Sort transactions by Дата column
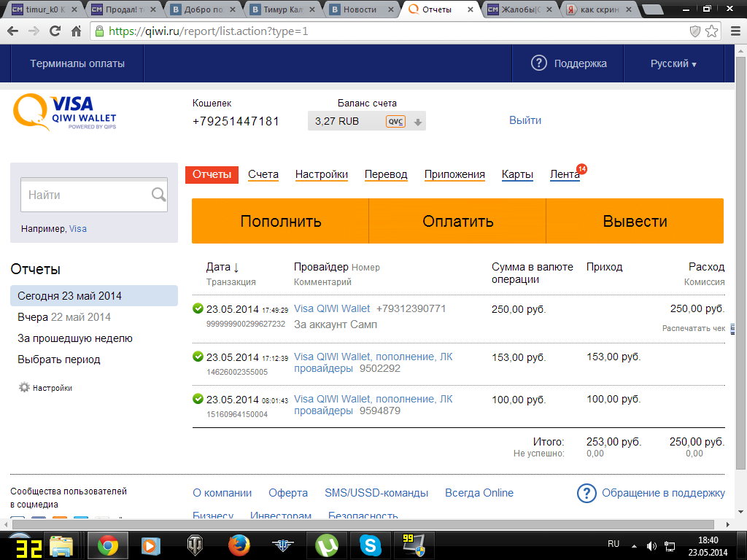The image size is (747, 560). (x=222, y=267)
